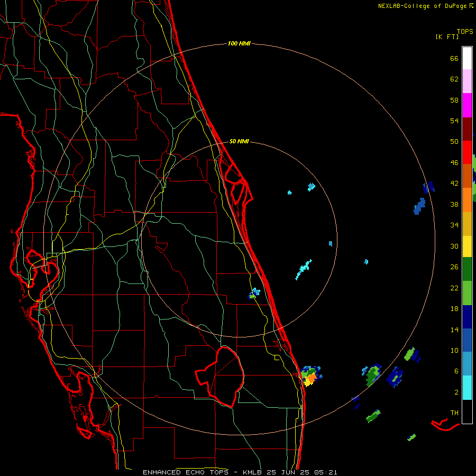Click the 10 legend value
The image size is (476, 476).
click(454, 351)
